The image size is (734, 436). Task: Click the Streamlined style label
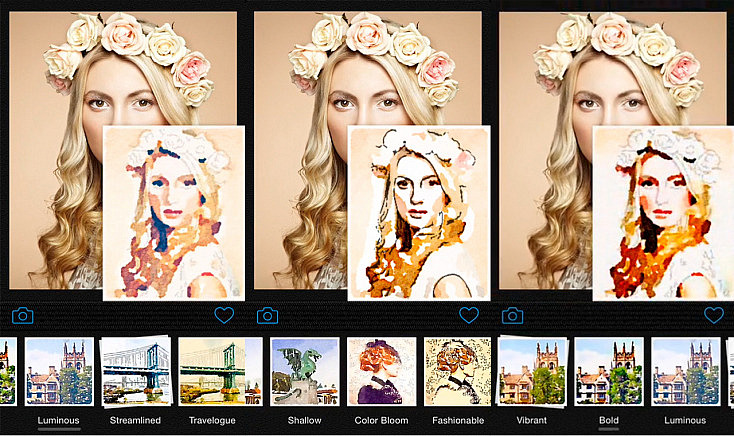(x=135, y=420)
